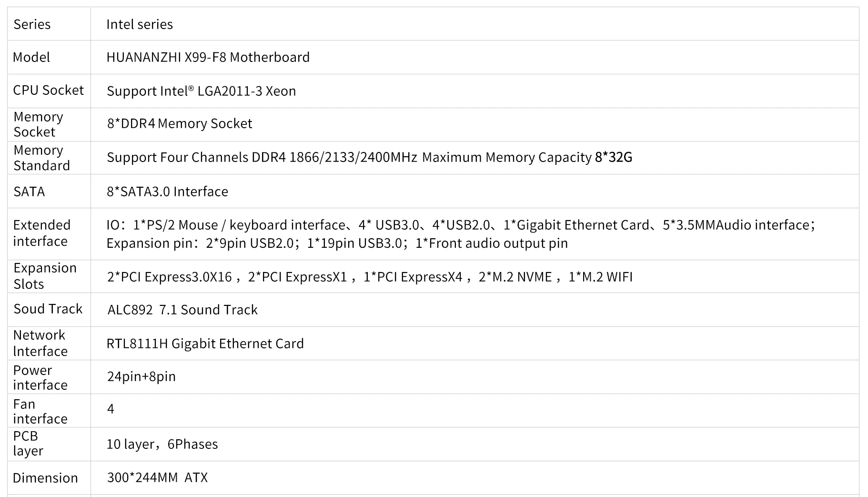Click the "10 layer, 6Phases" text
This screenshot has height=497, width=868.
pos(162,444)
